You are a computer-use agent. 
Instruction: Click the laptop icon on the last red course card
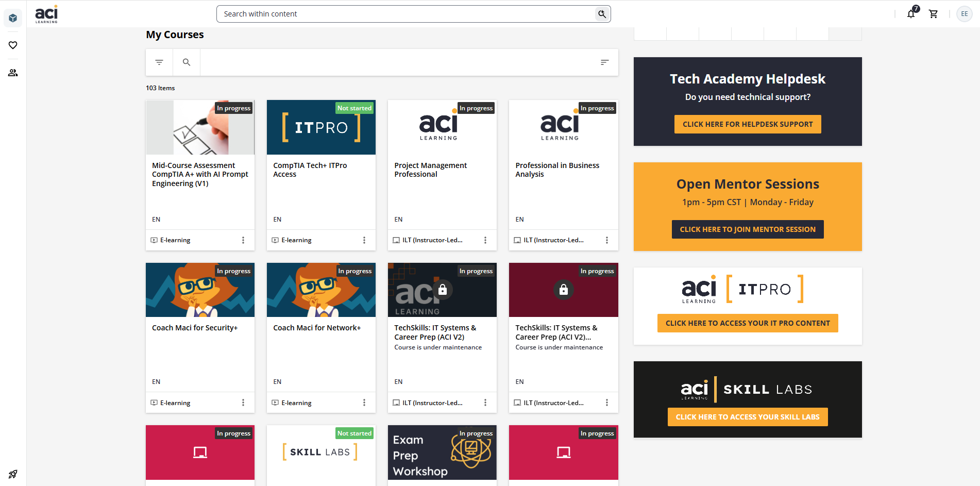click(x=564, y=453)
